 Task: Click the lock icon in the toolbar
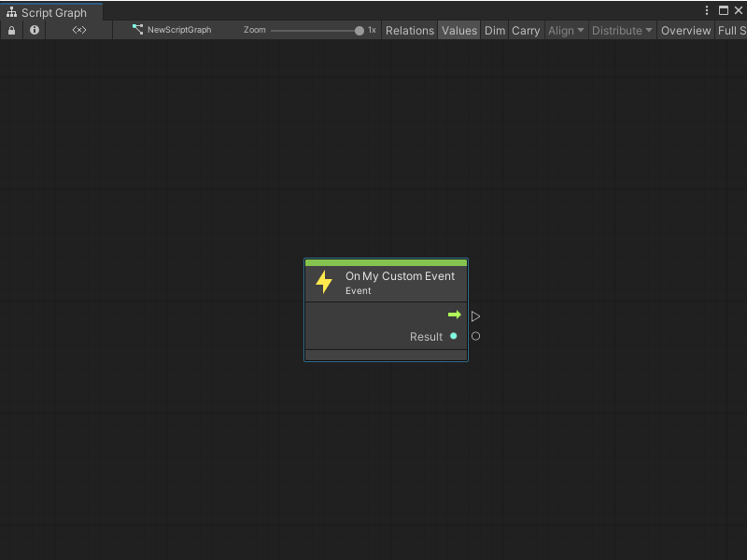(11, 30)
